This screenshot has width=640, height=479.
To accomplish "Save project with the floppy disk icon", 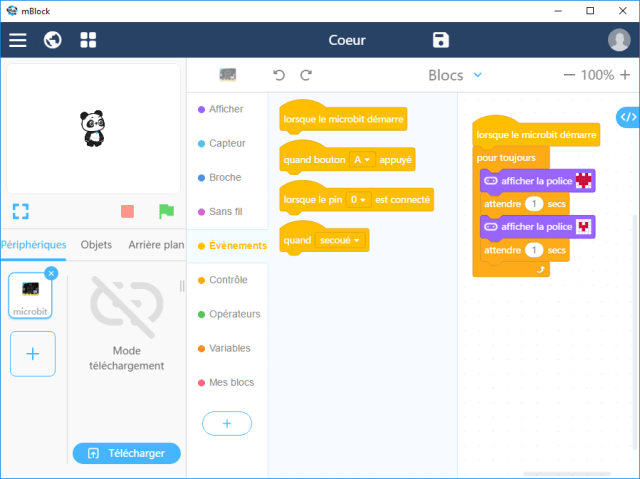I will coord(441,40).
